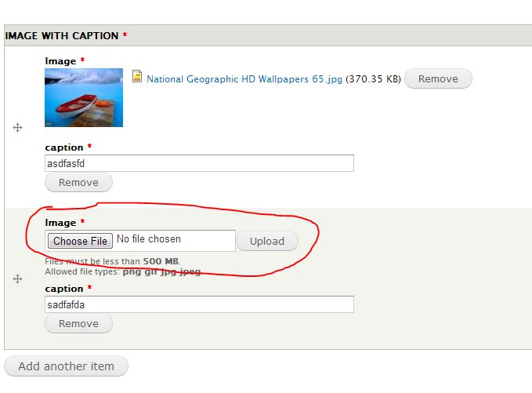532x393 pixels.
Task: Click the caption label above sadfafda field
Action: pyautogui.click(x=64, y=289)
